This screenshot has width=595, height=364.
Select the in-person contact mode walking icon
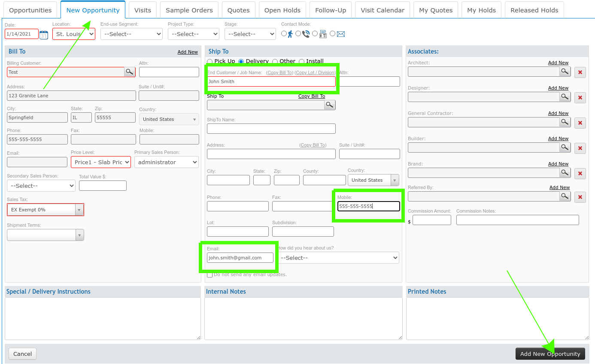[x=290, y=33]
